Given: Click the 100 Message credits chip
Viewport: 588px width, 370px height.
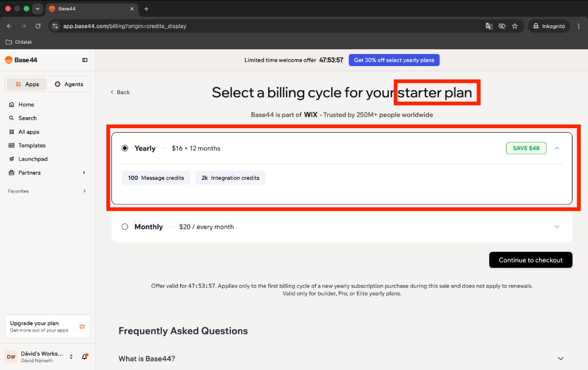Looking at the screenshot, I should coord(156,178).
